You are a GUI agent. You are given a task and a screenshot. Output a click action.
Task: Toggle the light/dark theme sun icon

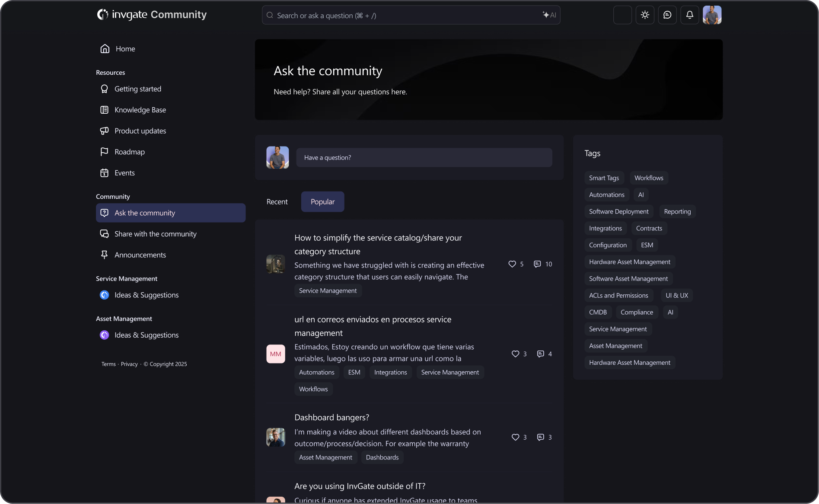[x=645, y=15]
